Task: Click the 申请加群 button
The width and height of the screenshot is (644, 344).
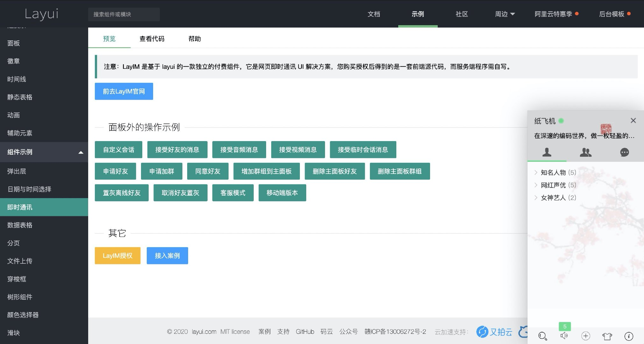Action: [162, 171]
